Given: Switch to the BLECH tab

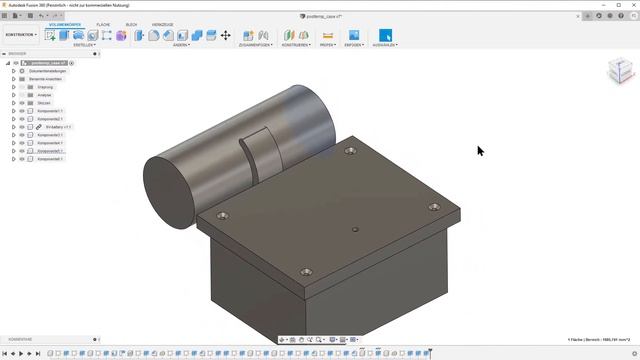Looking at the screenshot, I should 131,24.
